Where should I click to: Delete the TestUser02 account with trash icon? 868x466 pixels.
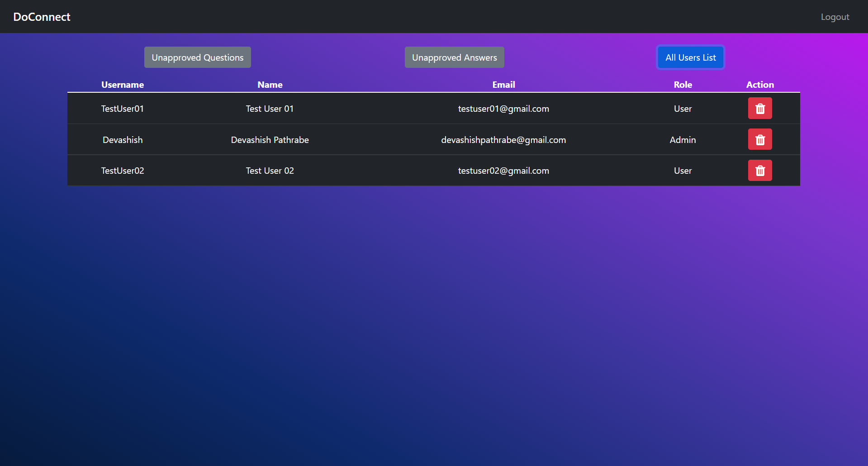point(760,171)
